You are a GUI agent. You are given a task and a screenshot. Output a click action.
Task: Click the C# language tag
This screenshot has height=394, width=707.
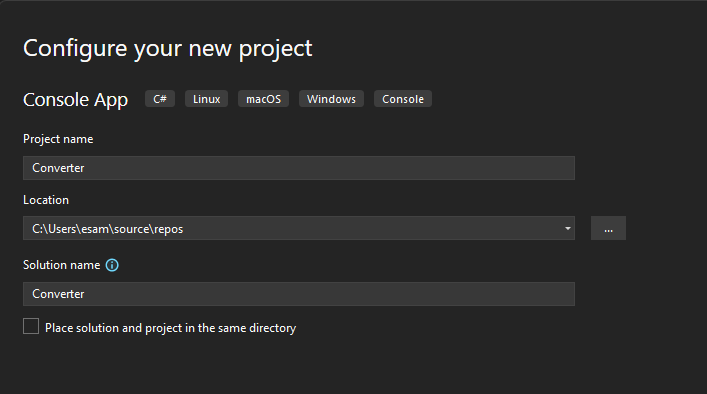(160, 99)
